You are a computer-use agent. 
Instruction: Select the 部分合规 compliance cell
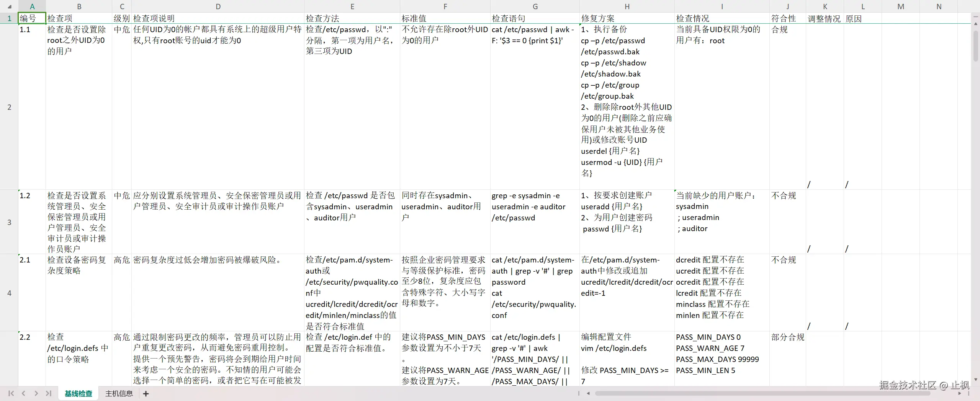click(x=788, y=359)
